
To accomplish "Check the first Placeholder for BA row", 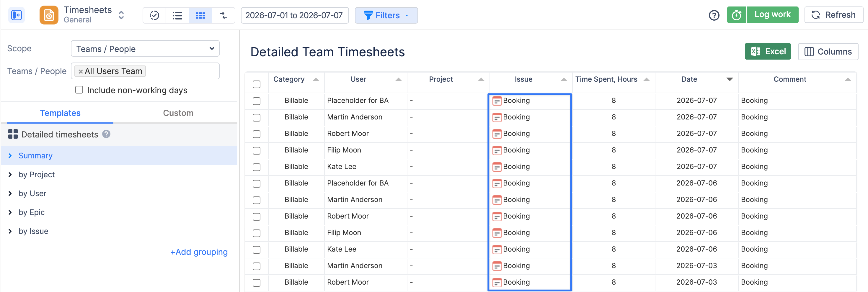I will click(x=257, y=101).
